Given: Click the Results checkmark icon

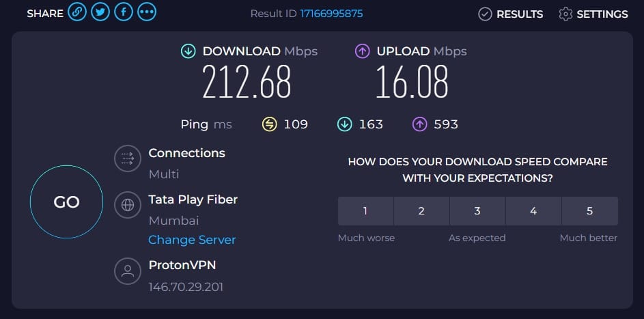Looking at the screenshot, I should pyautogui.click(x=485, y=14).
